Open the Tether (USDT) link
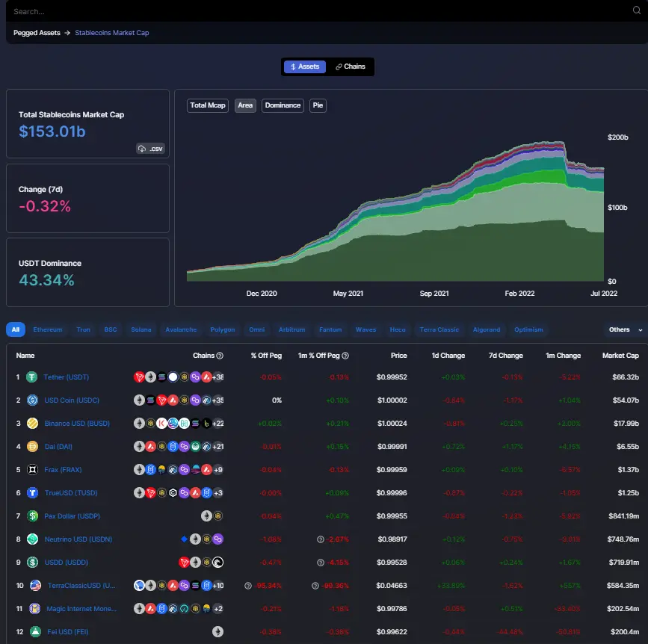Screen dimensions: 648x644 [x=66, y=377]
